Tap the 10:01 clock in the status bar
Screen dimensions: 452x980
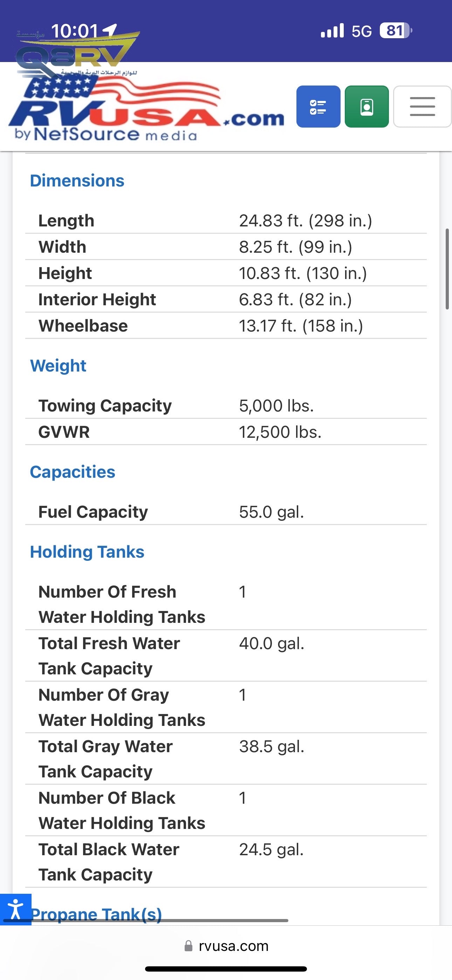[74, 31]
